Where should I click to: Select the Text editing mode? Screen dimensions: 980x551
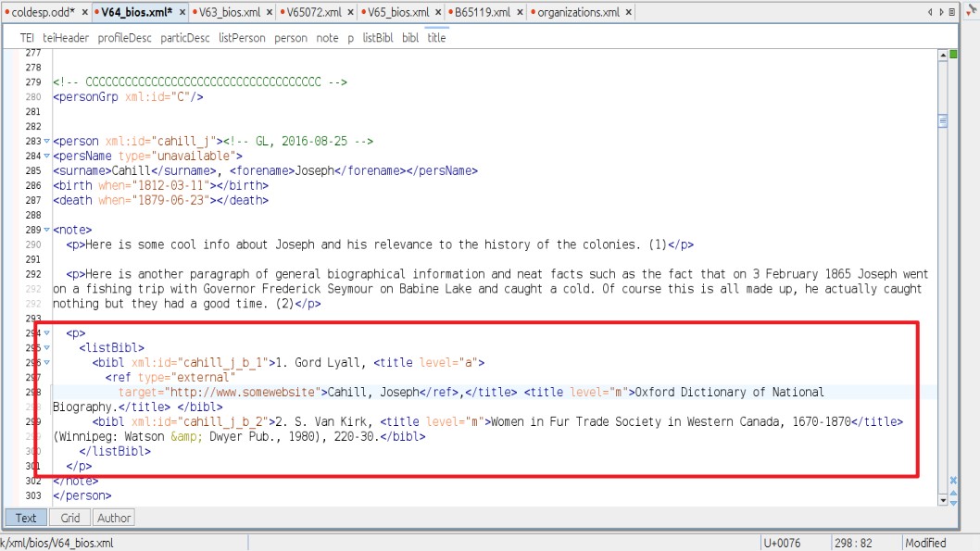[x=26, y=518]
